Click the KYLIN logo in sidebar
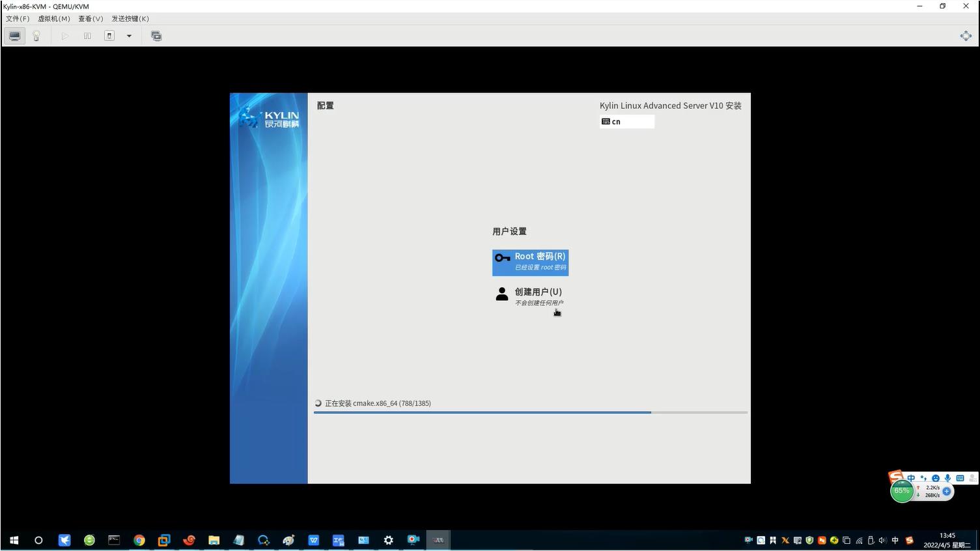 269,119
